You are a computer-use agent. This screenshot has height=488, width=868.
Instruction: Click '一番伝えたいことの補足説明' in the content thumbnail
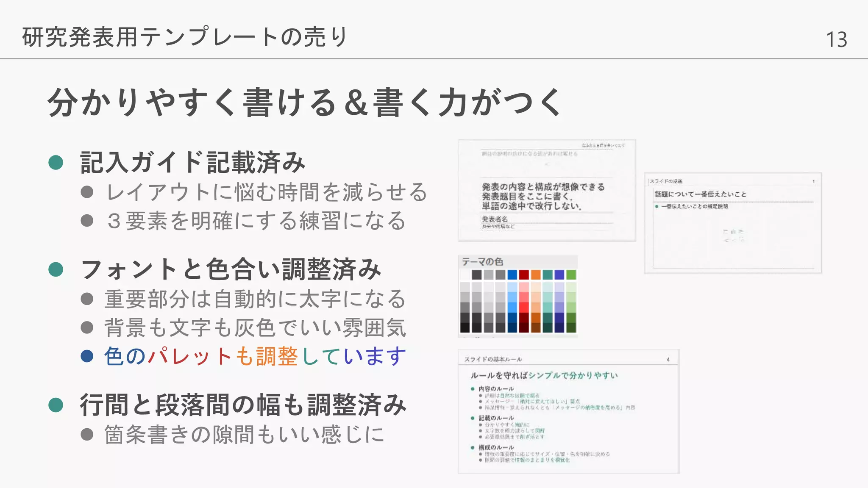(x=694, y=206)
